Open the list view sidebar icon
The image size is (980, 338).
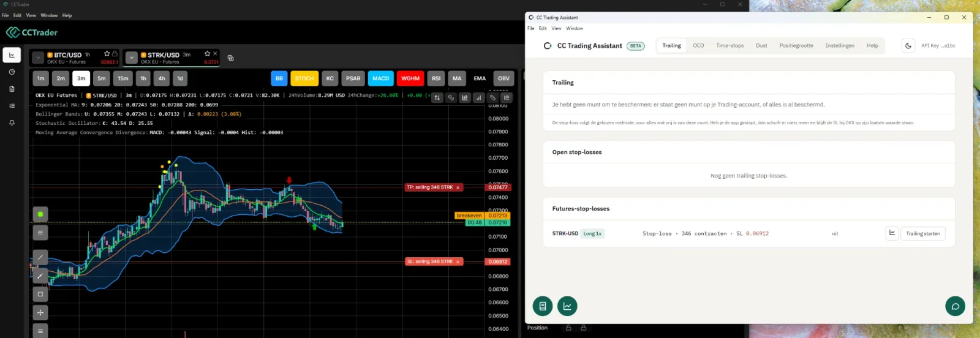tap(12, 106)
